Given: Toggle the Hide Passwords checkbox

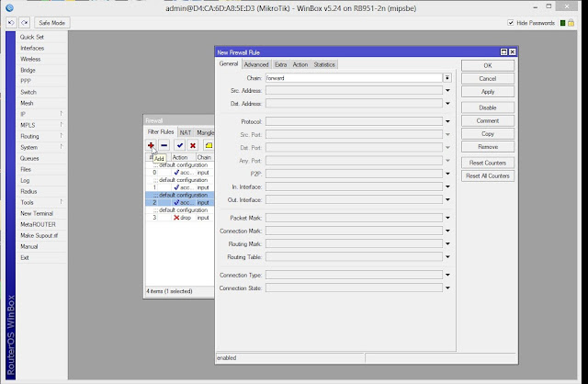Looking at the screenshot, I should (x=511, y=22).
